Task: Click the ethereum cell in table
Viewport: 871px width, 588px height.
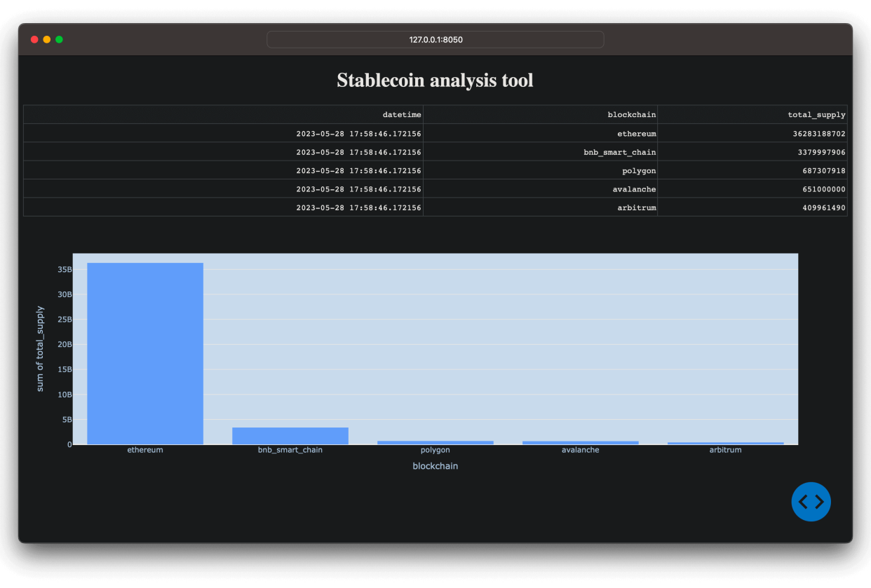Action: click(637, 133)
